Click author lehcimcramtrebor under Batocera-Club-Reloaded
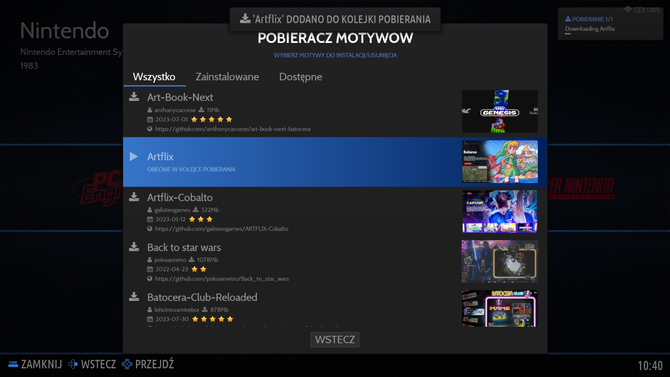 [x=176, y=309]
